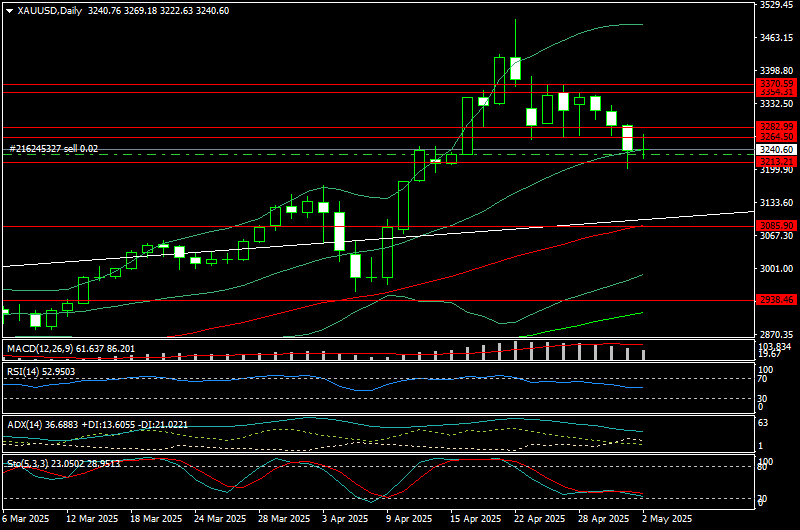Click the red 3213.21 price level tag
The image size is (800, 530).
pos(776,161)
